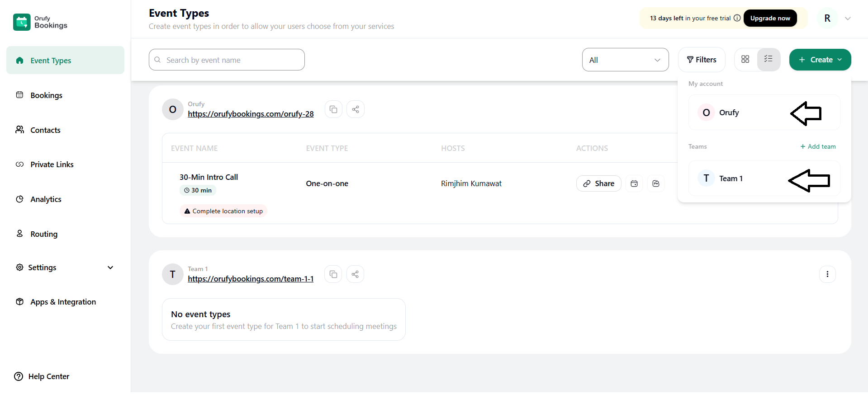The image size is (868, 394).
Task: Copy the Team 1 booking link
Action: tap(333, 274)
